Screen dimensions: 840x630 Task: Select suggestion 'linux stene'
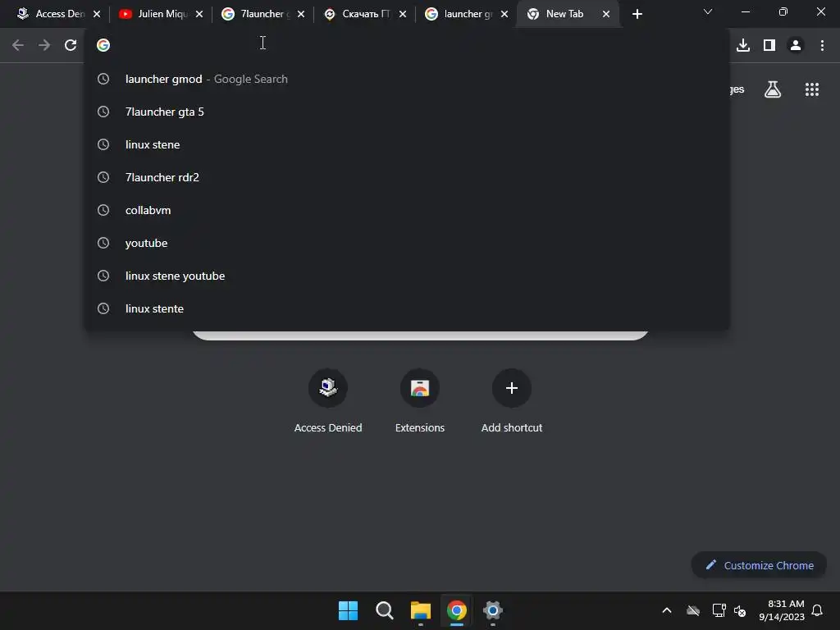pyautogui.click(x=407, y=144)
